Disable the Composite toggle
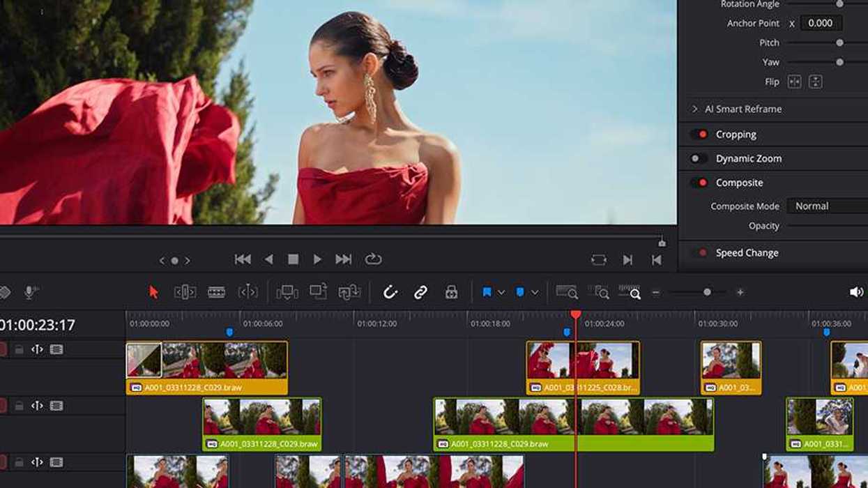 coord(699,183)
